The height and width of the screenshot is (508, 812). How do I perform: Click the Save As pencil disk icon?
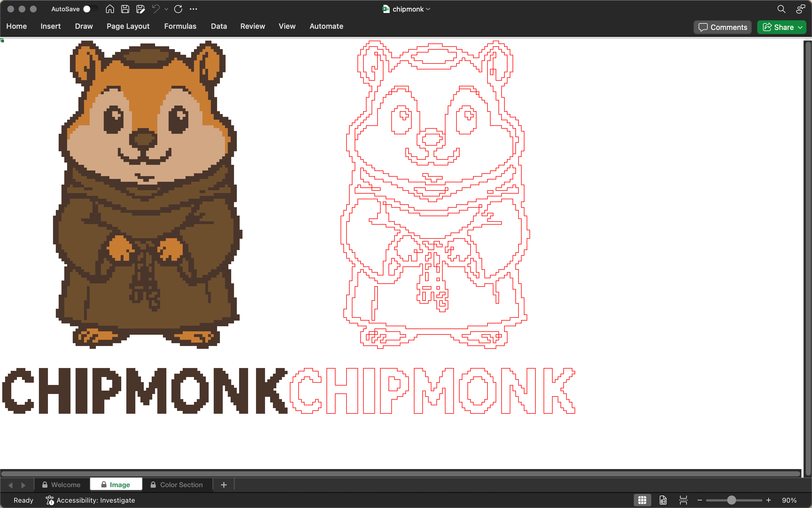pyautogui.click(x=141, y=9)
